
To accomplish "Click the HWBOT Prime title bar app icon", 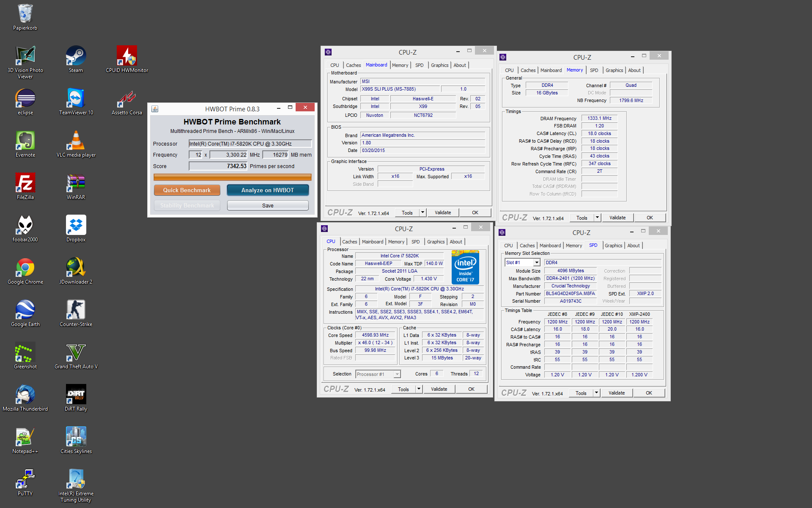I will pos(155,109).
